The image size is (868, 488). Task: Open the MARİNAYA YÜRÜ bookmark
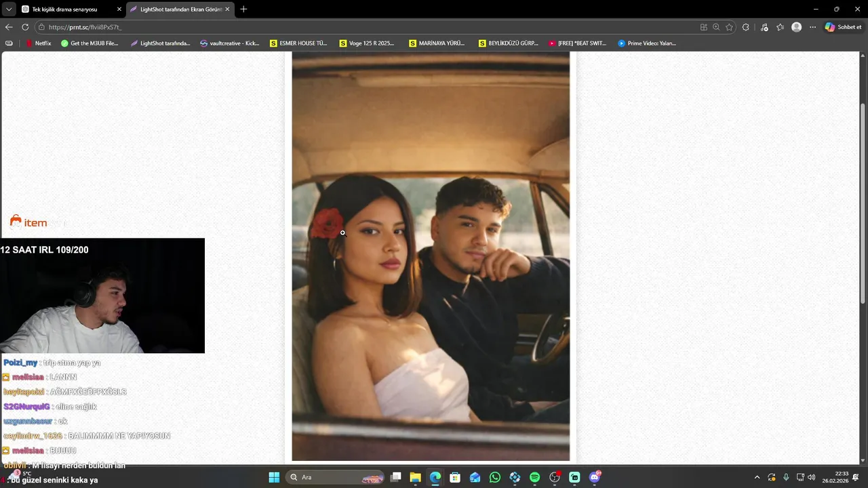click(437, 43)
